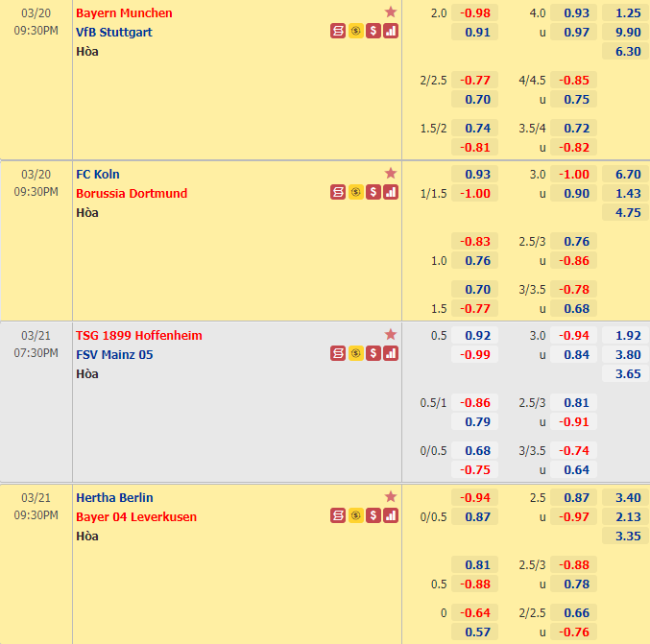
Task: Choose under odds 0.64 in Hoffenheim match
Action: [x=574, y=470]
